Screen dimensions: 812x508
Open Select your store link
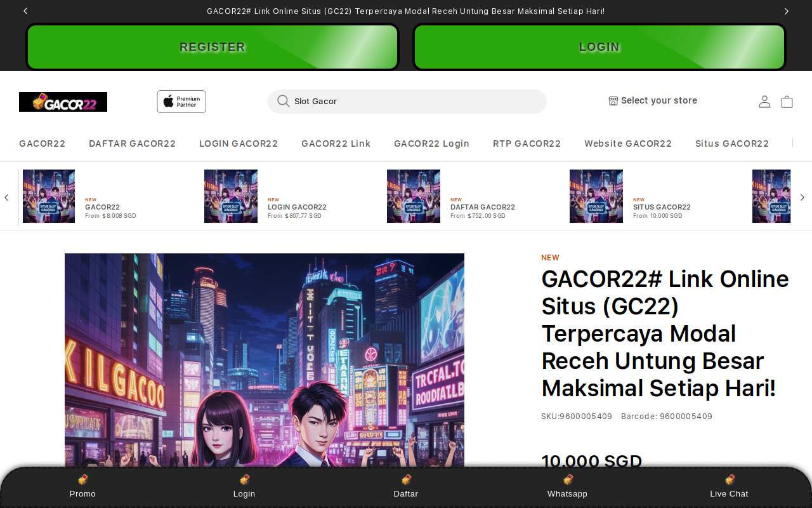point(653,101)
